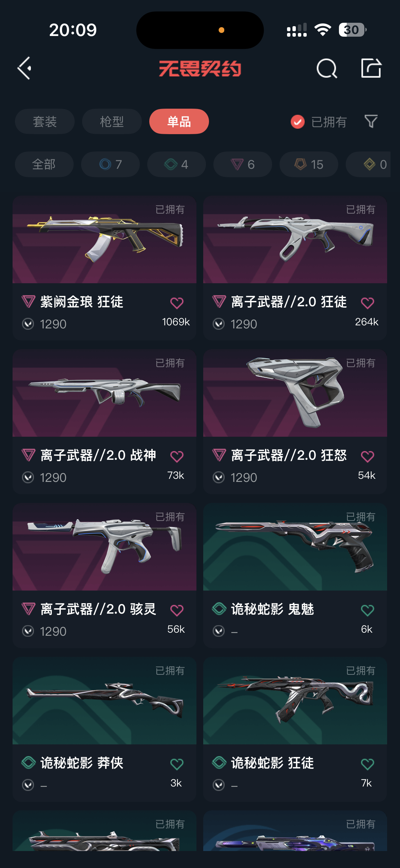The height and width of the screenshot is (868, 400).
Task: Select the pink tier filter showing 6
Action: pos(243,164)
